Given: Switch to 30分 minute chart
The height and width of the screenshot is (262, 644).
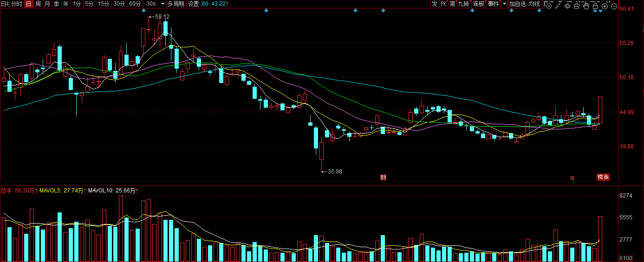Looking at the screenshot, I should (x=119, y=4).
